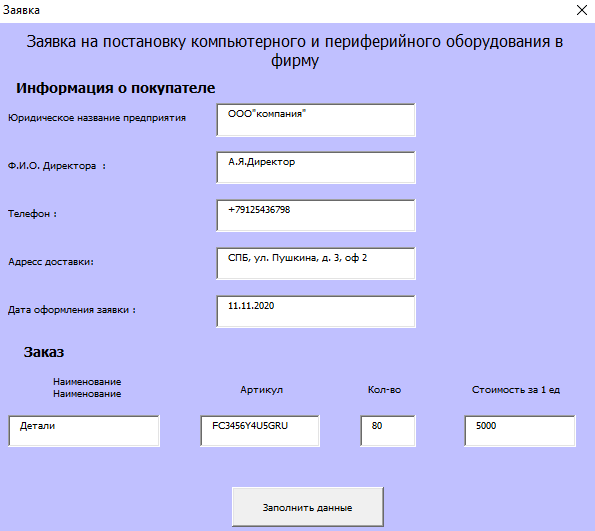
Task: Click the 'Кол-во' column label
Action: click(384, 390)
